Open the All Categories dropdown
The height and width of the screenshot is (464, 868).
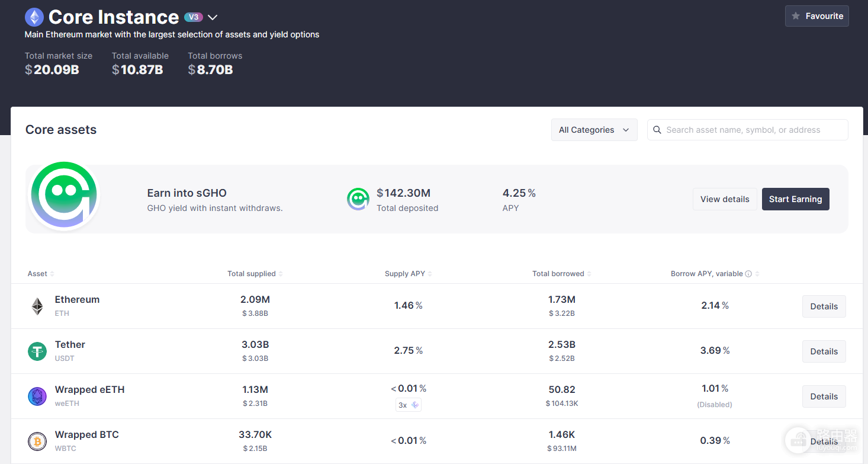point(594,130)
